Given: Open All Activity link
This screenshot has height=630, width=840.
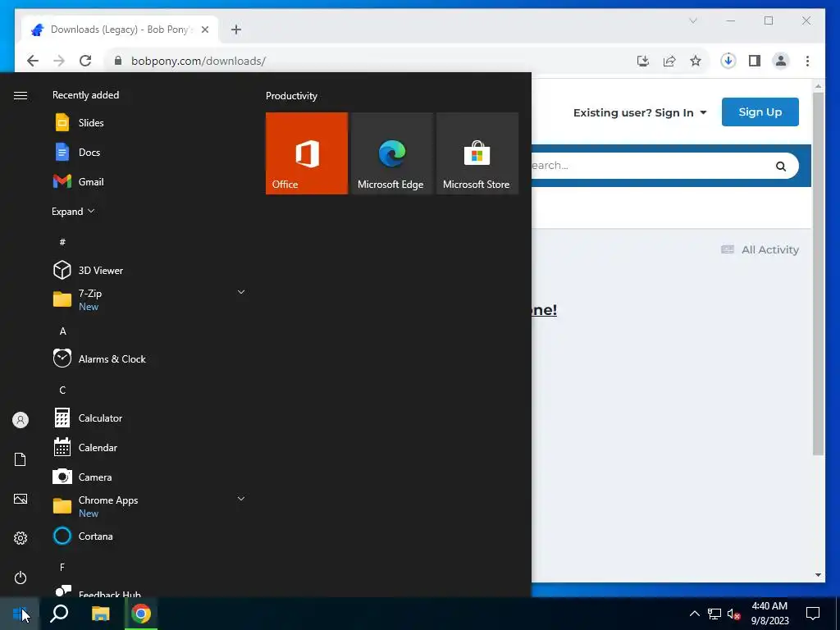Looking at the screenshot, I should [760, 249].
